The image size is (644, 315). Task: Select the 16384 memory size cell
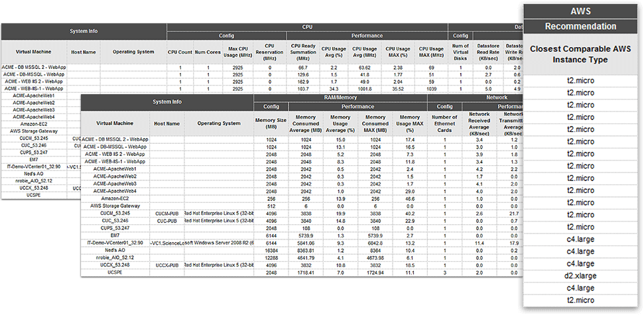tap(271, 250)
